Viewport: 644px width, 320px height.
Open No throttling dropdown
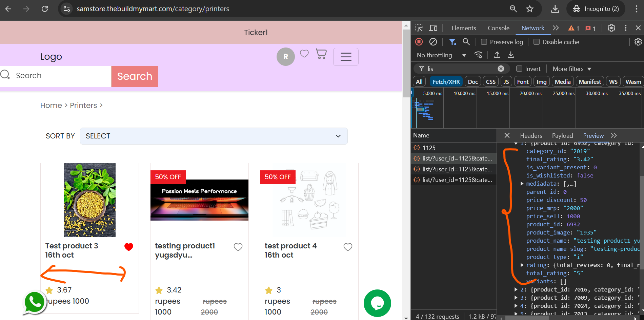tap(442, 55)
